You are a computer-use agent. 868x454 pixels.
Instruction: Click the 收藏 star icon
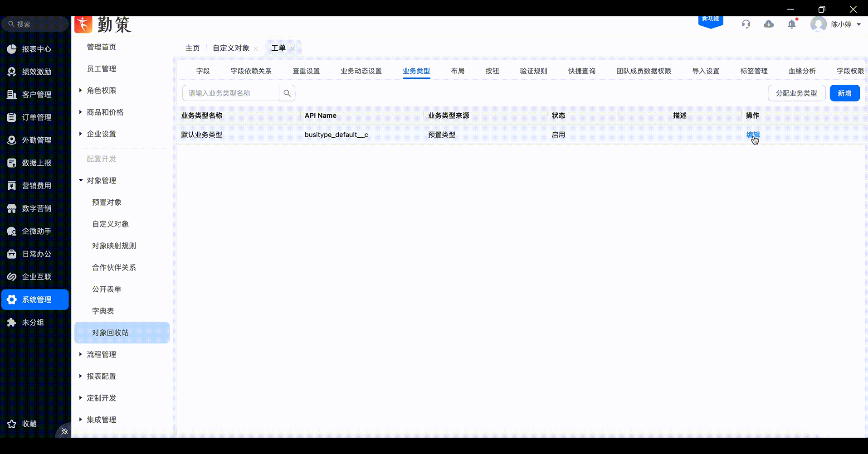12,424
